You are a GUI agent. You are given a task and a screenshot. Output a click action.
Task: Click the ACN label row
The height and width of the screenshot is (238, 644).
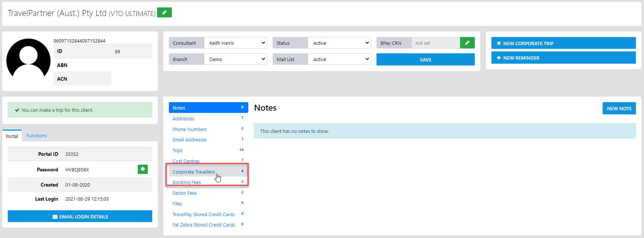pos(82,79)
